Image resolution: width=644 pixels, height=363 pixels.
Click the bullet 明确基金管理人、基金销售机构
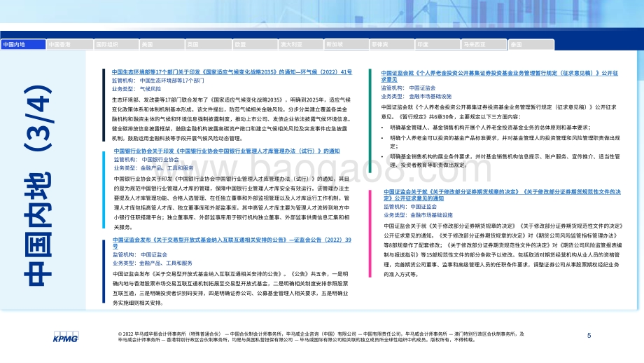490,128
